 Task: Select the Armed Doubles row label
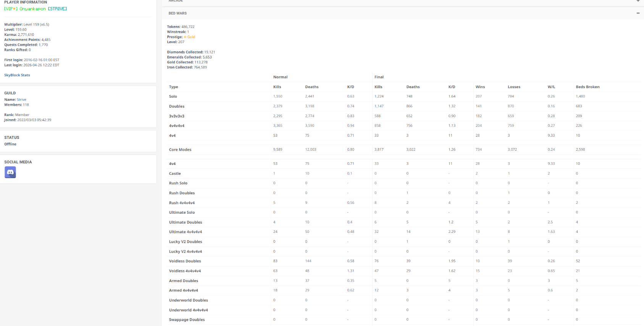(x=184, y=281)
